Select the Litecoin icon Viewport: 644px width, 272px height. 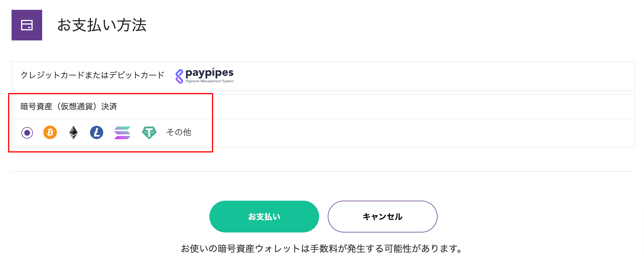pos(97,133)
